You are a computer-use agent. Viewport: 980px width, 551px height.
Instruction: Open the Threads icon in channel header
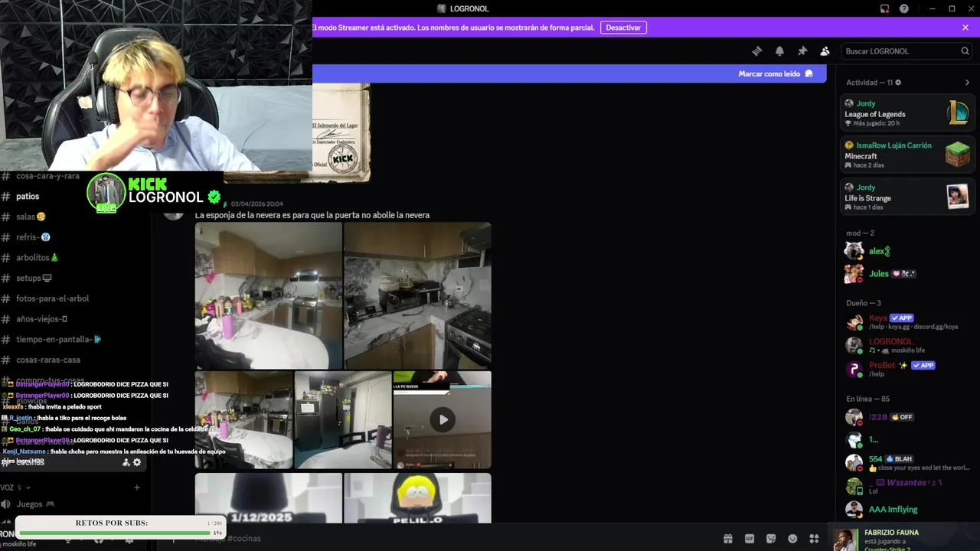click(756, 51)
